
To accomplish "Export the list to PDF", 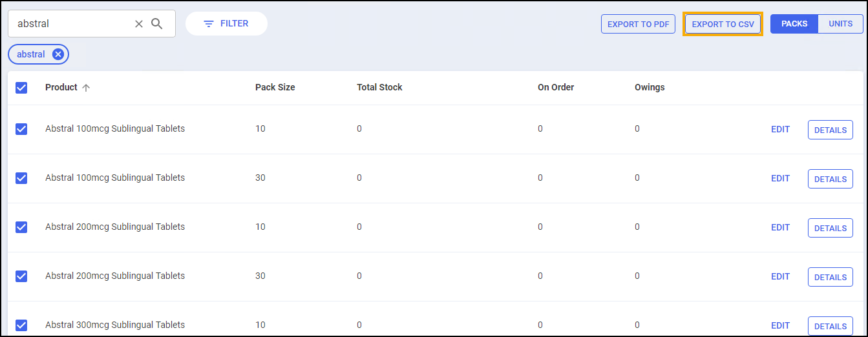I will click(x=638, y=25).
